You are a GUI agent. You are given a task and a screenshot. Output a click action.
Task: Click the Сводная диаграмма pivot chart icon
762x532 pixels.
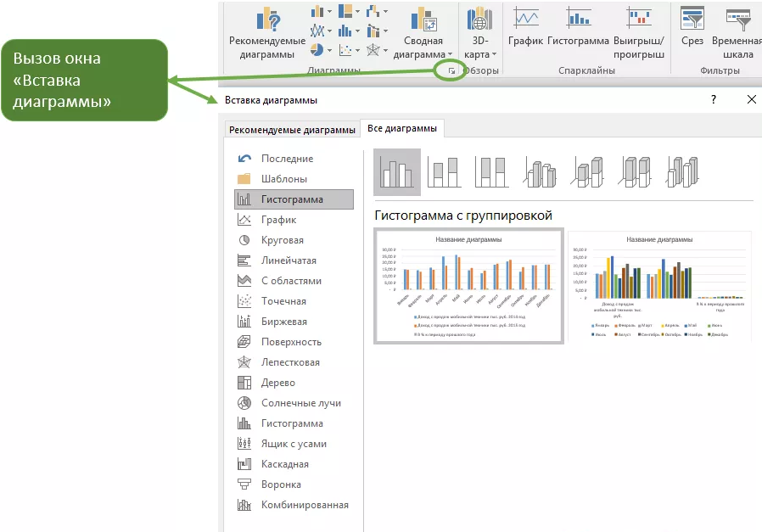423,20
